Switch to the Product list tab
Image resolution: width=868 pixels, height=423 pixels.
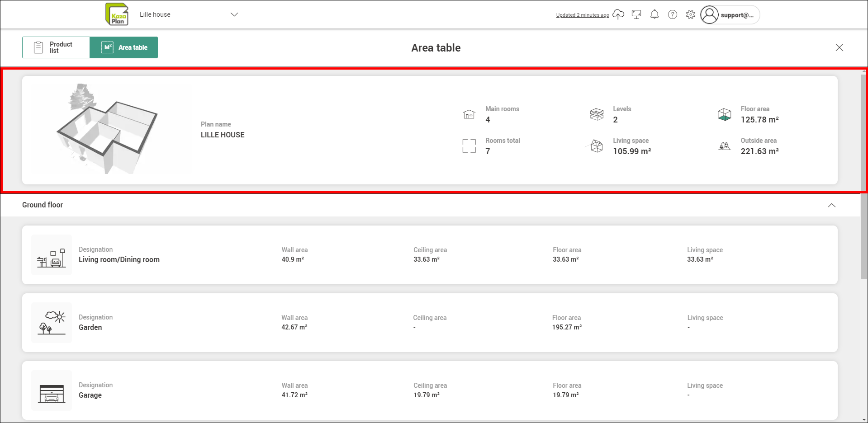(56, 47)
